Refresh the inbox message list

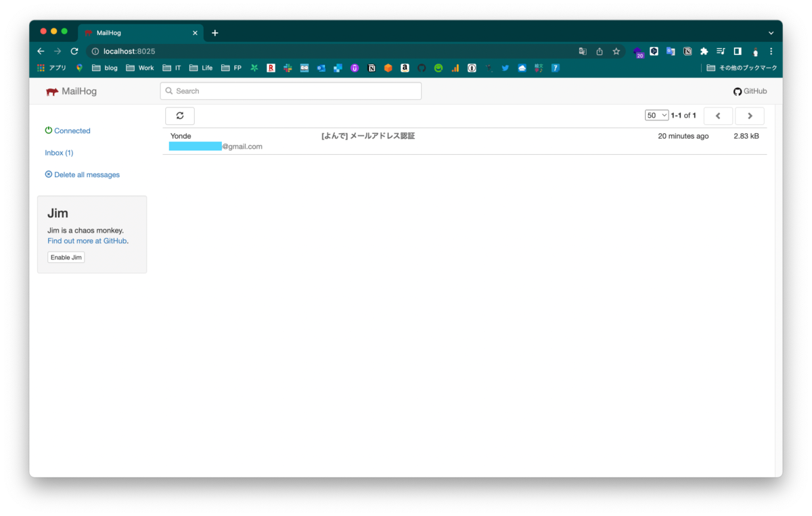[179, 116]
